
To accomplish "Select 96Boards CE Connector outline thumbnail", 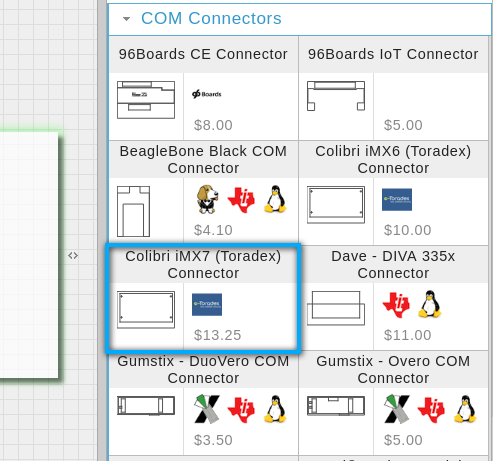I will (x=146, y=100).
